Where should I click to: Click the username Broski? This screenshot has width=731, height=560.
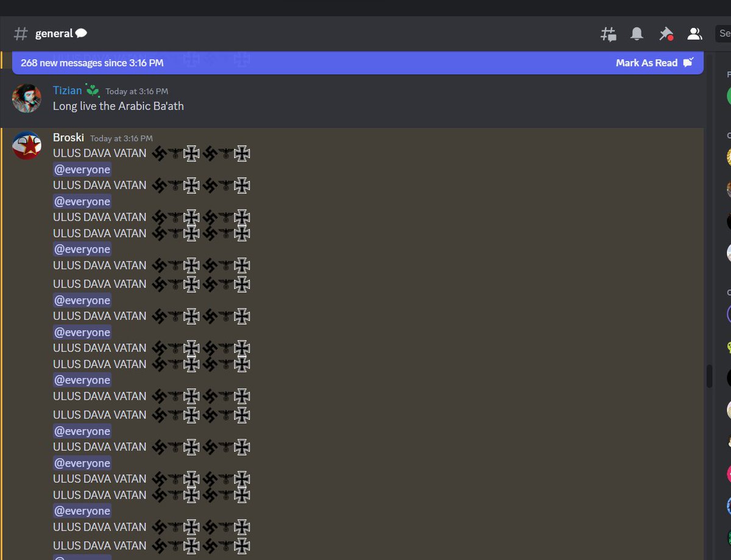click(68, 138)
